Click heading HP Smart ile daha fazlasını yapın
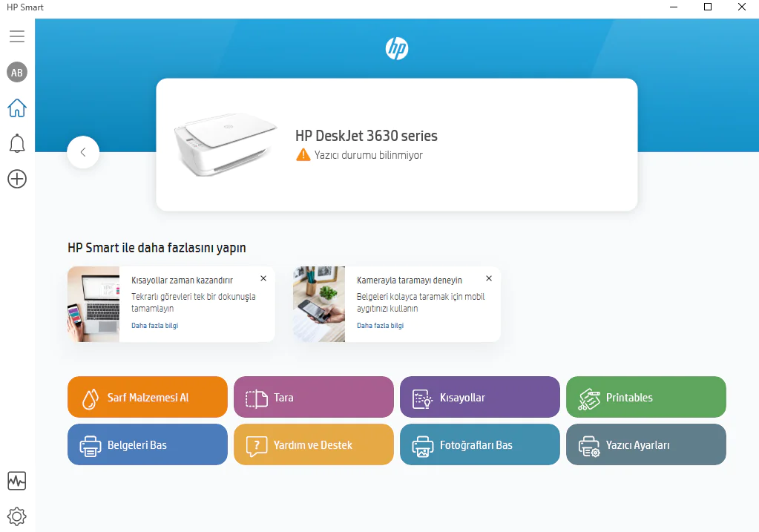This screenshot has width=759, height=532. click(157, 248)
